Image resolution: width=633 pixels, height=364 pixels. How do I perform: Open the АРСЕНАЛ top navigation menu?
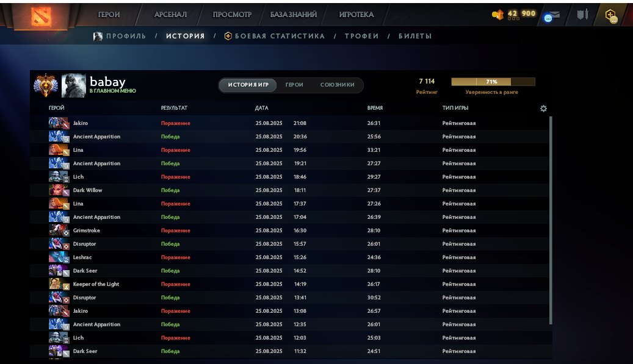170,15
